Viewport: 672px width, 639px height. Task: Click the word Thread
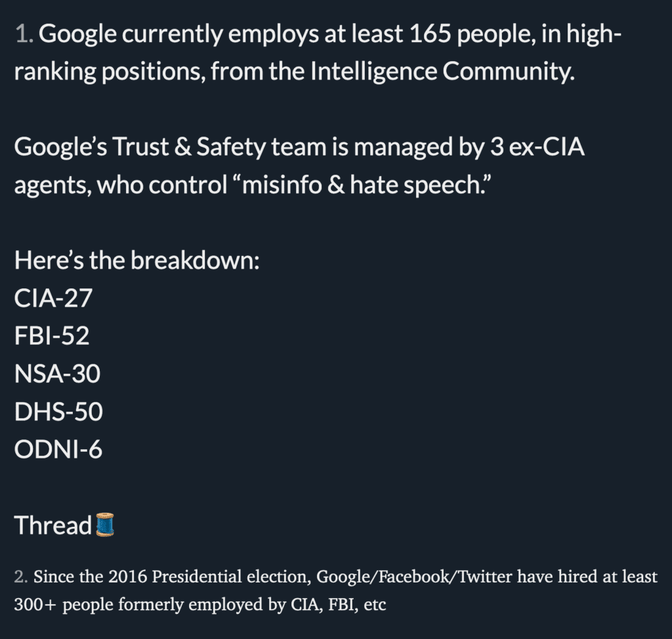53,525
